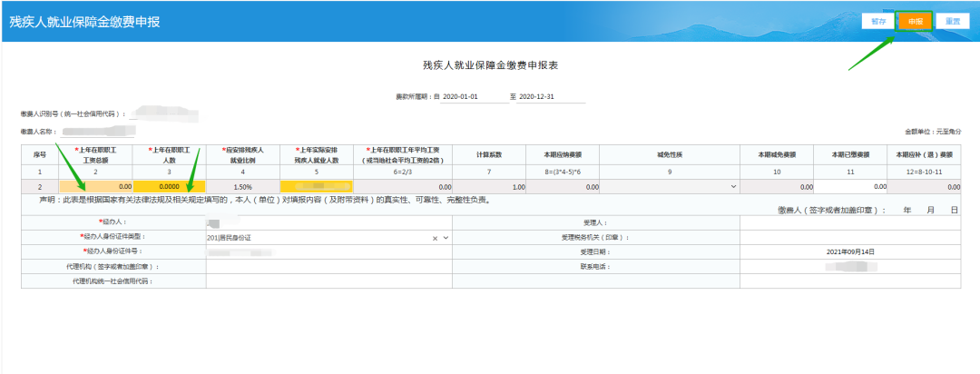
Task: Select the 缴费人识别号（统一社会信用代码） label
Action: pos(73,114)
